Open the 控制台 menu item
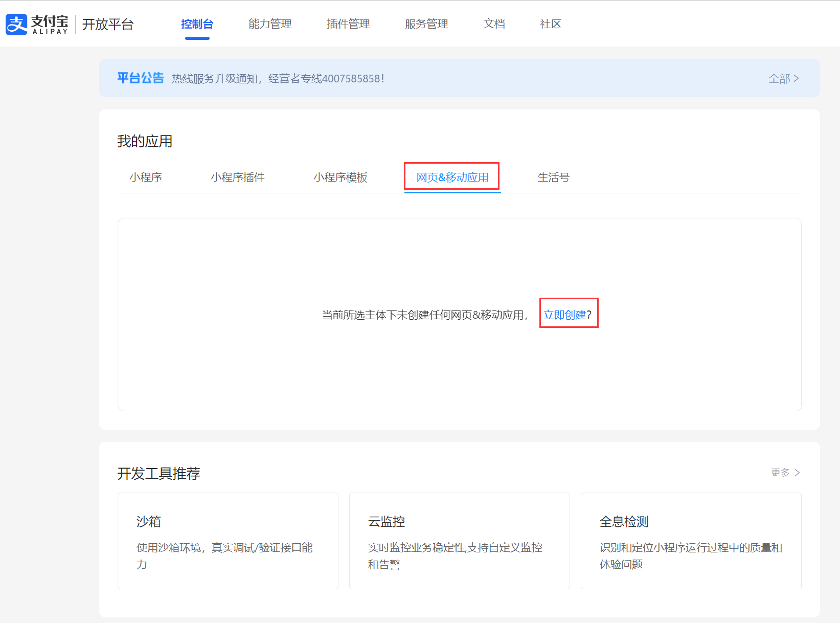The width and height of the screenshot is (840, 623). tap(197, 24)
